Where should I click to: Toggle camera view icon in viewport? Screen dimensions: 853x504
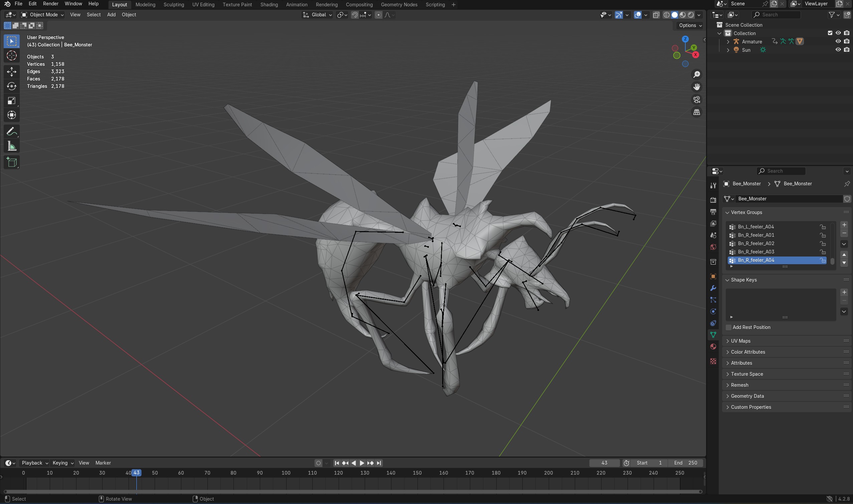point(696,100)
